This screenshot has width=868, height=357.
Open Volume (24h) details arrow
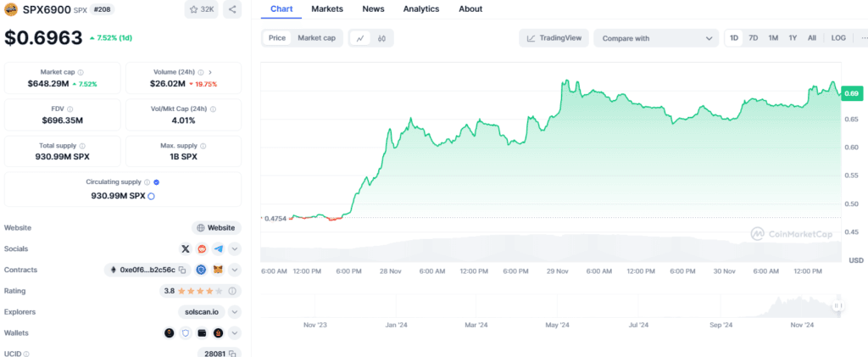[x=210, y=72]
